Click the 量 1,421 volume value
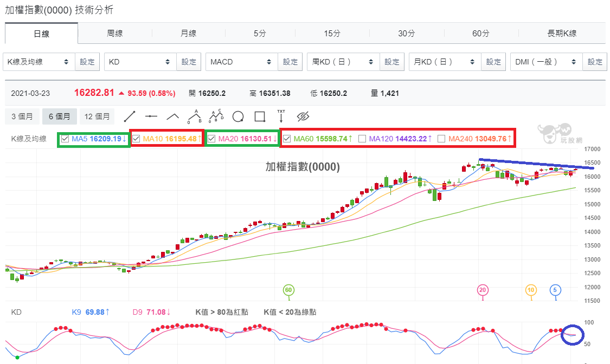 pyautogui.click(x=385, y=93)
